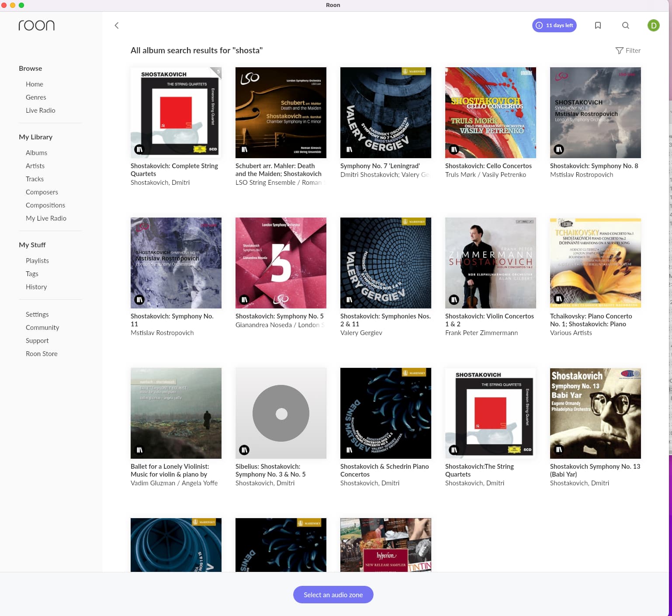Click the search magnifier icon
672x616 pixels.
tap(626, 25)
